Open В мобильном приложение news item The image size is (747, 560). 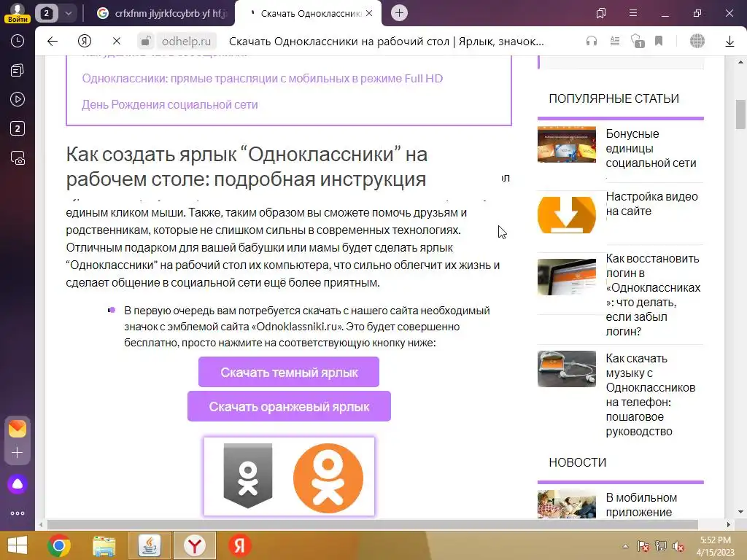641,505
